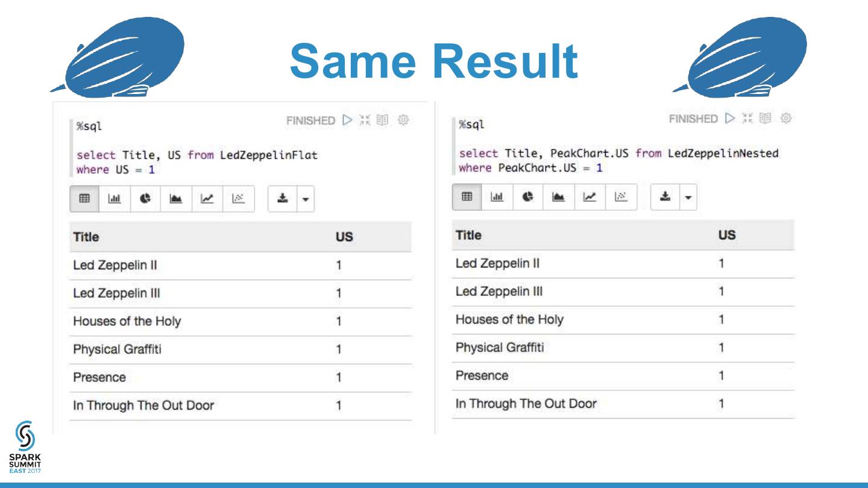Show area chart in right paragraph

click(x=558, y=197)
